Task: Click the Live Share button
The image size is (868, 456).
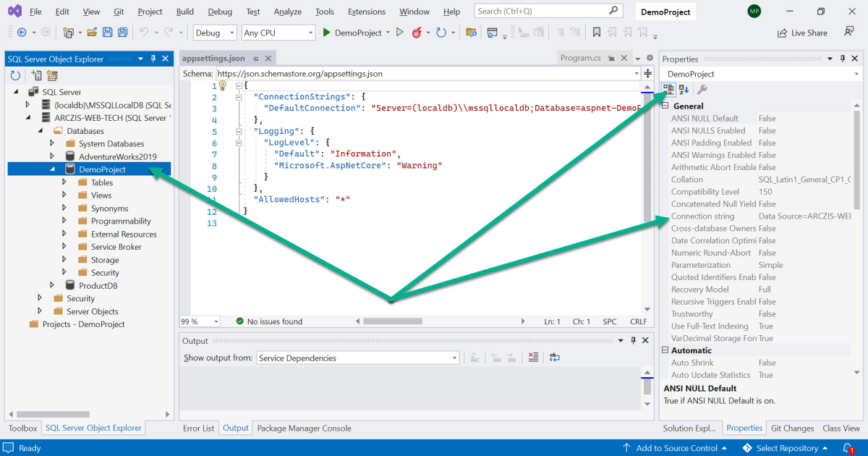Action: click(x=802, y=33)
